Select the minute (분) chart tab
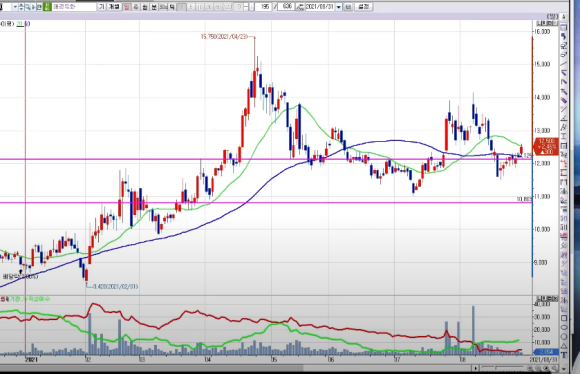 tap(154, 7)
